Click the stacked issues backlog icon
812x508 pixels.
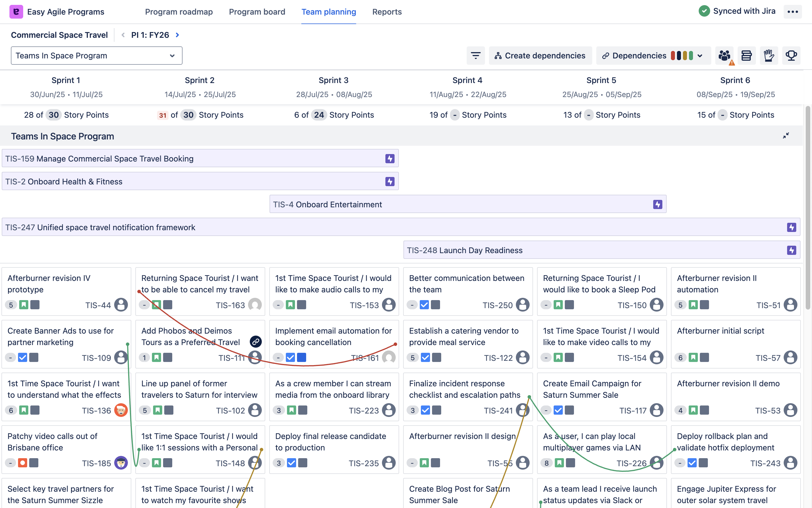click(746, 56)
